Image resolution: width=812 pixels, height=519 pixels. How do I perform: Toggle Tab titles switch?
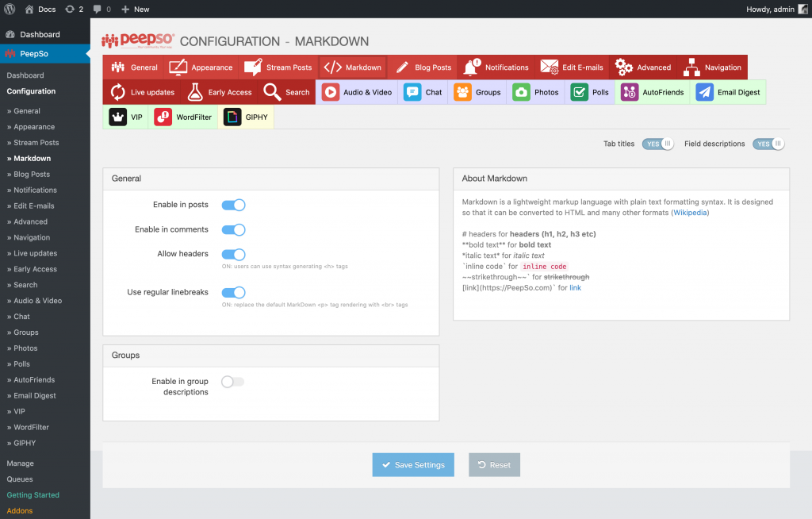coord(657,144)
